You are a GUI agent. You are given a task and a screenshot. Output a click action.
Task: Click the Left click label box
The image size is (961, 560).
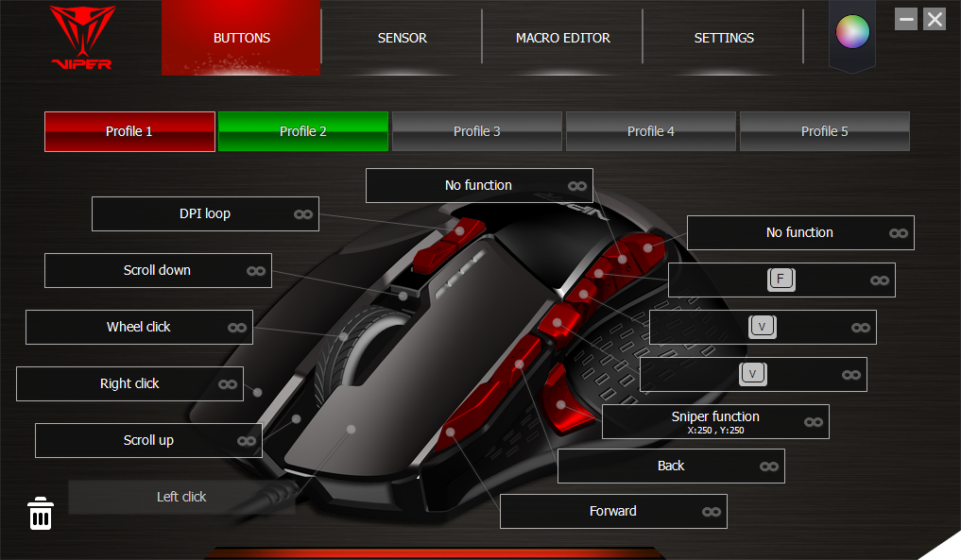[x=182, y=497]
